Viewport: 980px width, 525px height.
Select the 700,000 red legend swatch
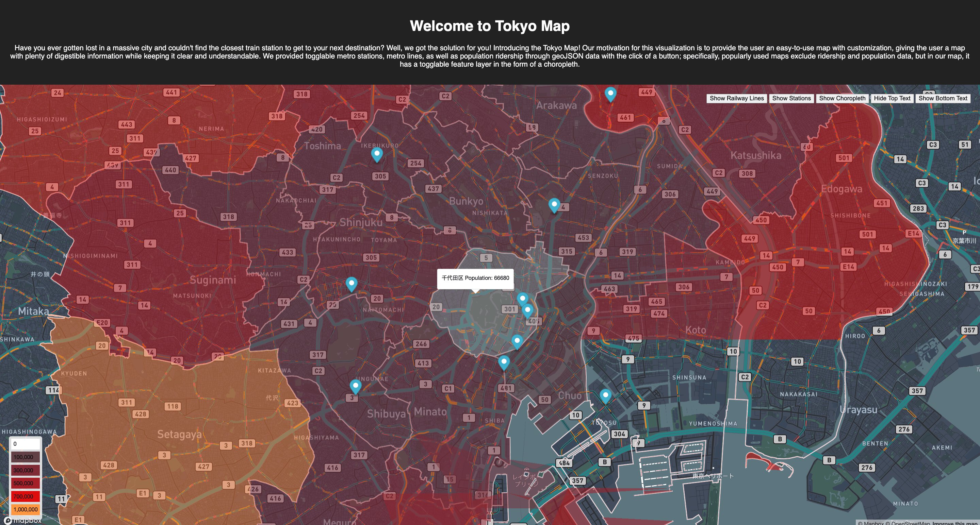click(25, 496)
